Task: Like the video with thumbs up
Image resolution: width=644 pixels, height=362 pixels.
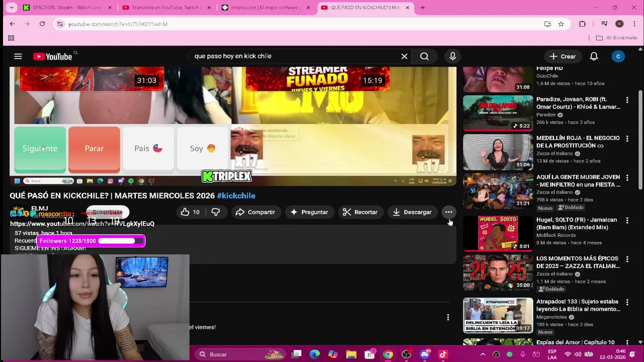Action: point(190,212)
